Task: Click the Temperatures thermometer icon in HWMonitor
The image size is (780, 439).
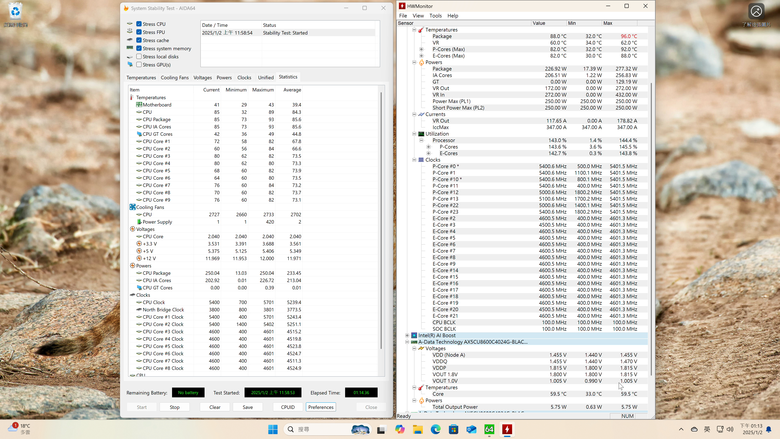Action: pyautogui.click(x=421, y=30)
